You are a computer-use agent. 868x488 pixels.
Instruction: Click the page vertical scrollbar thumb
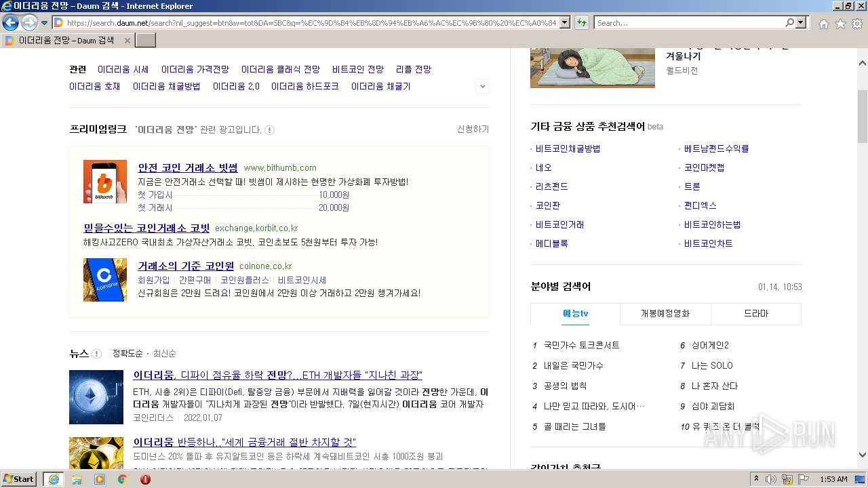click(x=863, y=115)
